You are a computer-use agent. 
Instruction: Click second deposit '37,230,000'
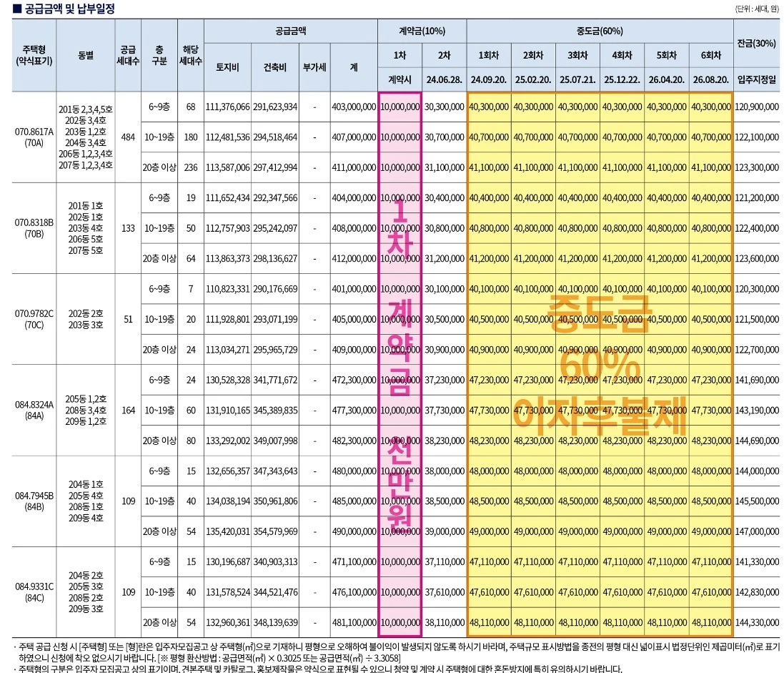444,380
